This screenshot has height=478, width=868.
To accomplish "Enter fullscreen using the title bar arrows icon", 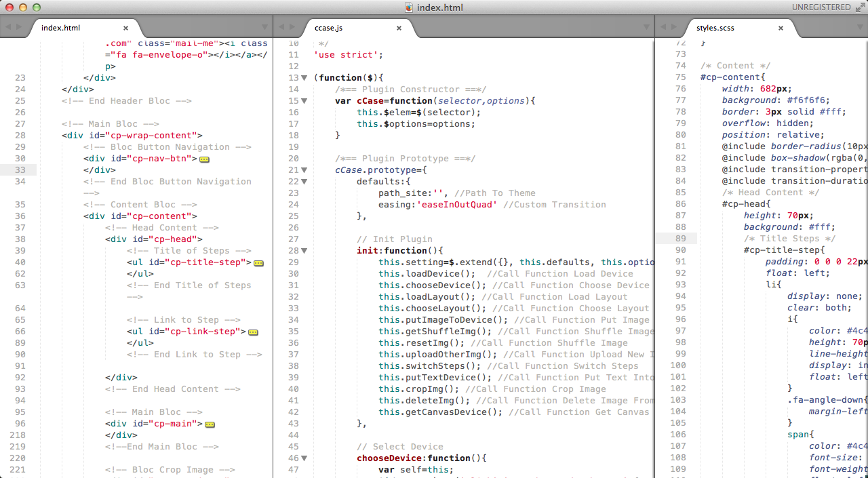I will click(860, 7).
